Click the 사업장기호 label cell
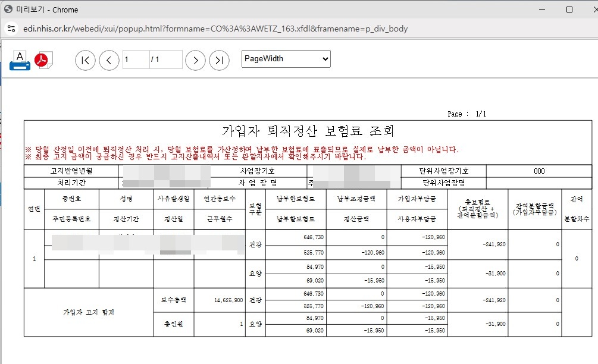The height and width of the screenshot is (364, 598). tap(258, 171)
